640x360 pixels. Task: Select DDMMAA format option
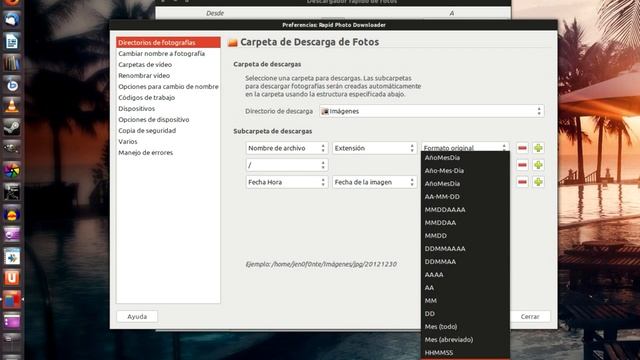[x=465, y=262]
